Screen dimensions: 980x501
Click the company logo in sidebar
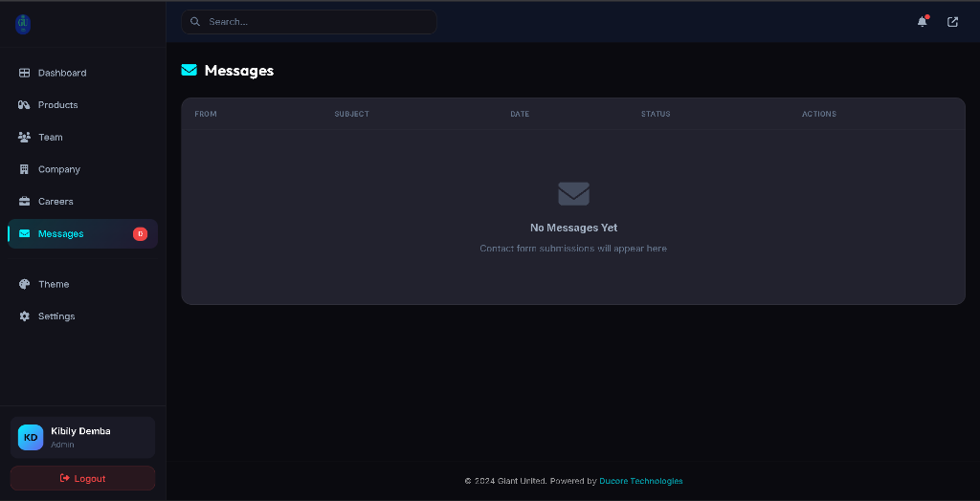tap(23, 25)
